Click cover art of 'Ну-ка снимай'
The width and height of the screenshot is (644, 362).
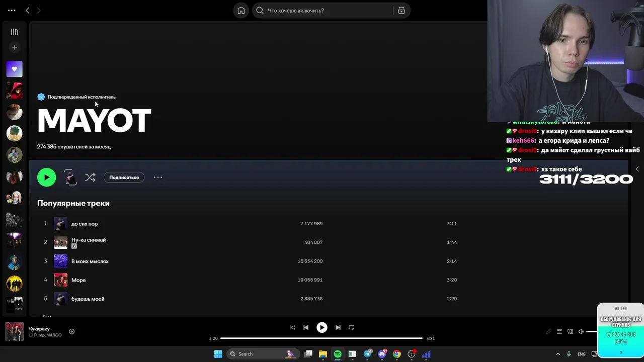click(x=60, y=242)
